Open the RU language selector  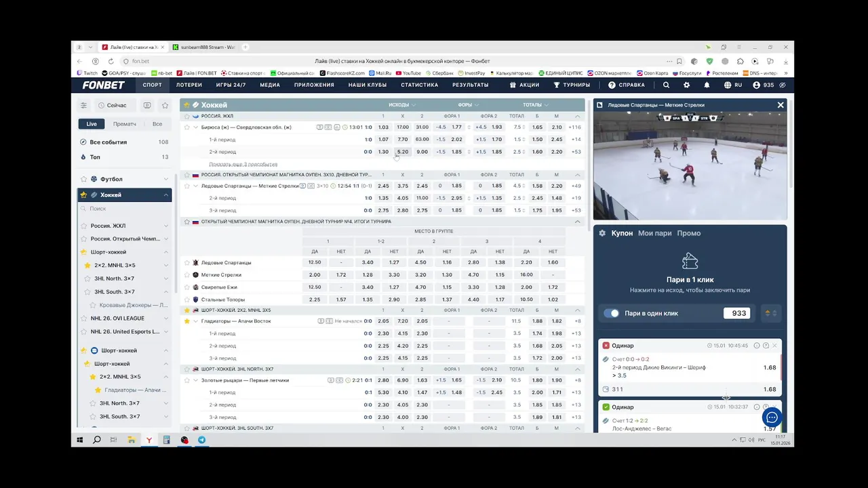point(733,85)
